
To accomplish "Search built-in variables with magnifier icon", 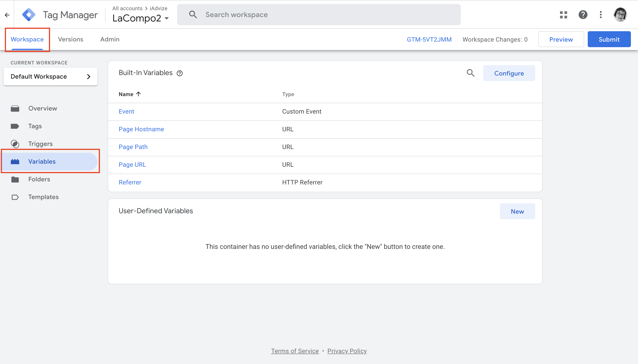I will [x=471, y=73].
